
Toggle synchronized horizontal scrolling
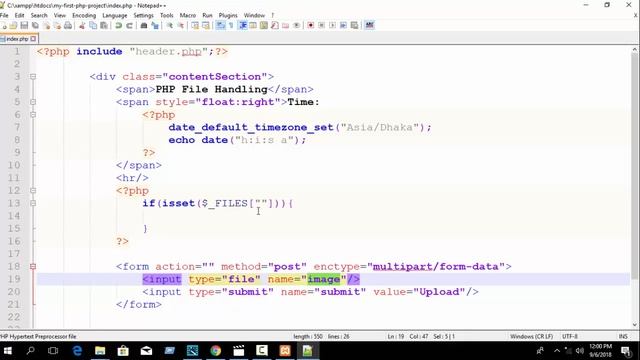pyautogui.click(x=206, y=25)
